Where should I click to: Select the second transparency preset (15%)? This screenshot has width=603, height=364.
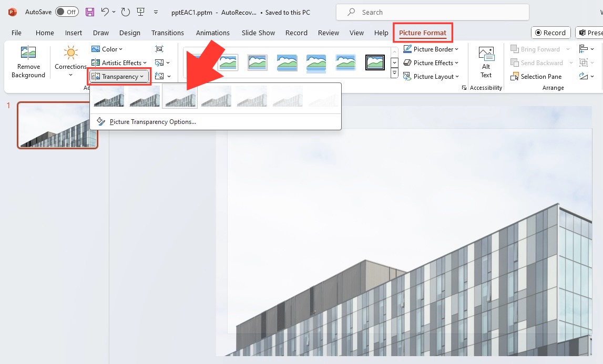click(145, 96)
